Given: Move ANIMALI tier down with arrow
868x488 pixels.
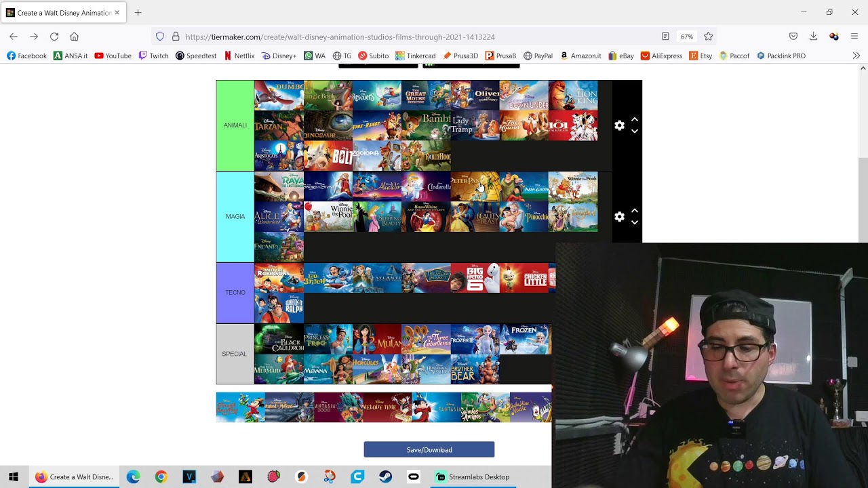Looking at the screenshot, I should tap(635, 131).
